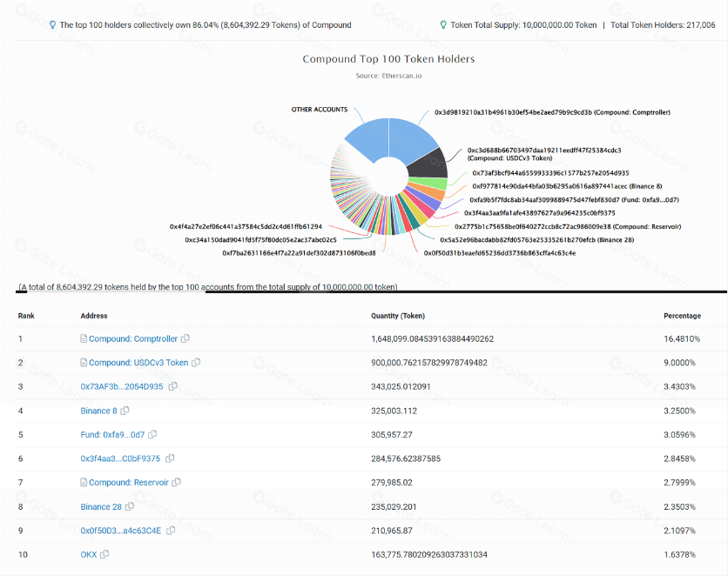The width and height of the screenshot is (728, 576).
Task: Click the Compound: Reservoir chart label
Action: click(568, 226)
